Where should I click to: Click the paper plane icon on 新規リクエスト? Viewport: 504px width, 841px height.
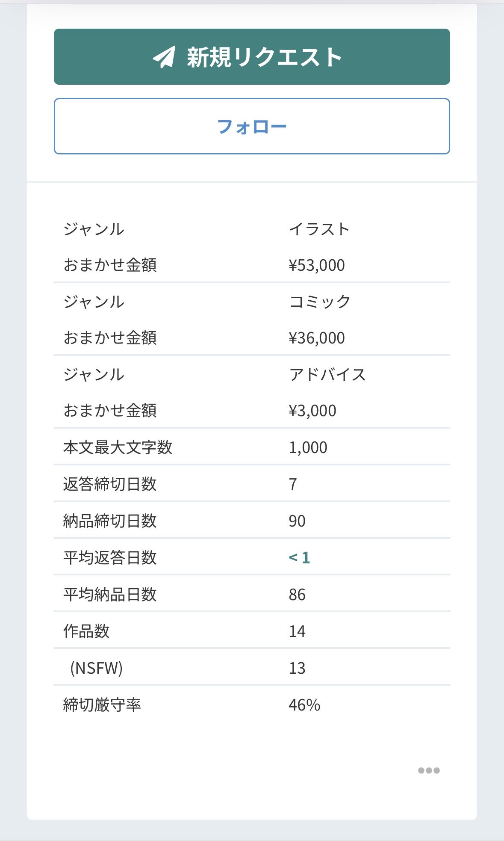tap(165, 57)
